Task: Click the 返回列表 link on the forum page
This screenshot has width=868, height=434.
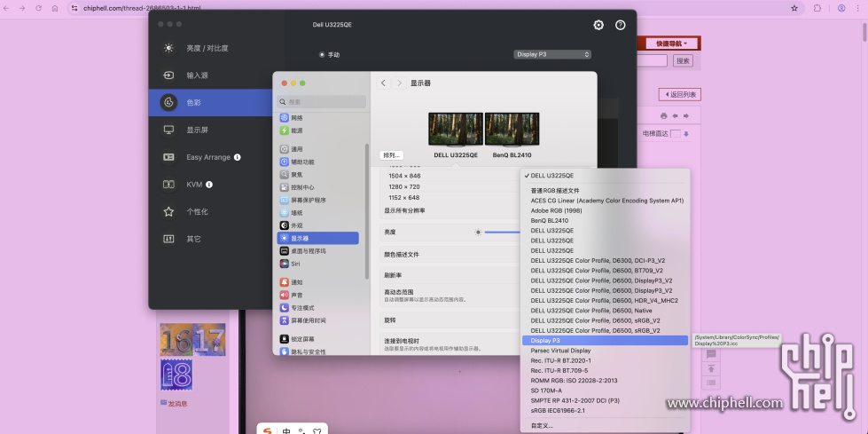Action: click(680, 95)
